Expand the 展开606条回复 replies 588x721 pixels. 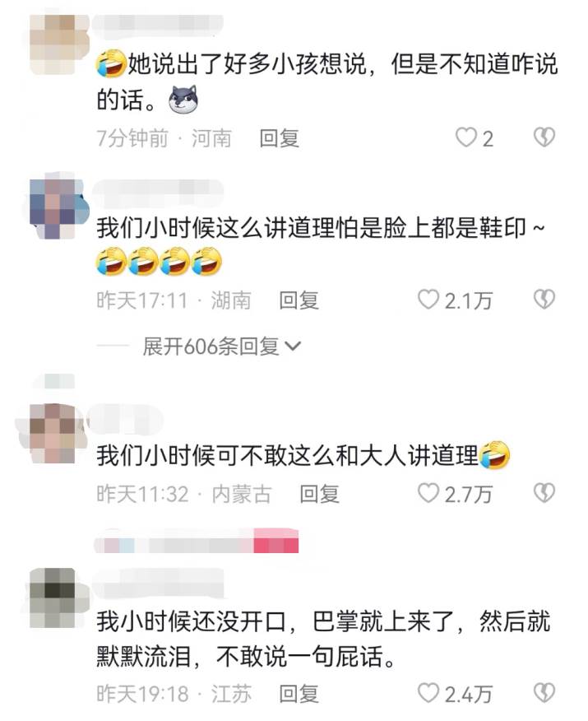pyautogui.click(x=221, y=347)
